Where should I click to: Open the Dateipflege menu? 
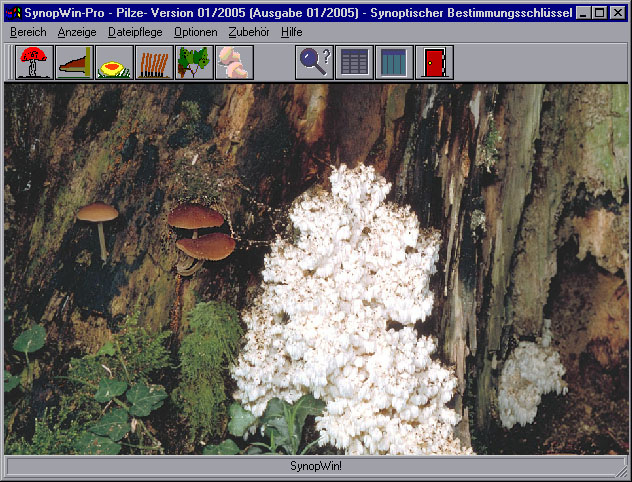135,32
